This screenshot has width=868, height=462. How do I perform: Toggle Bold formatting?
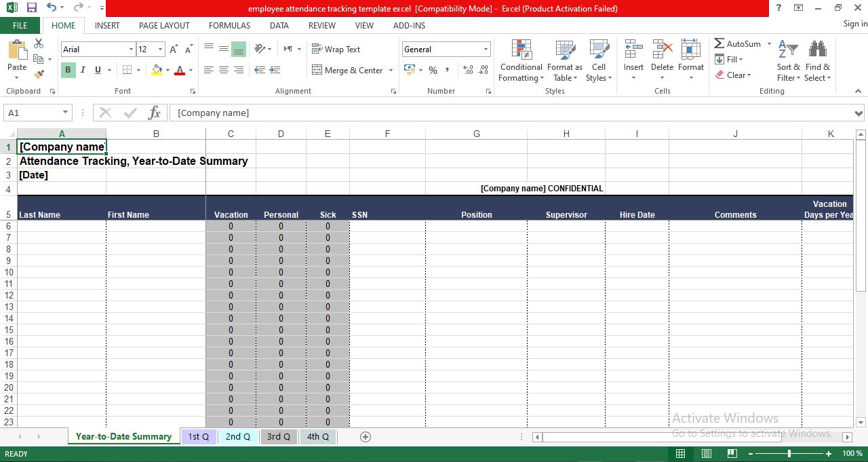68,70
